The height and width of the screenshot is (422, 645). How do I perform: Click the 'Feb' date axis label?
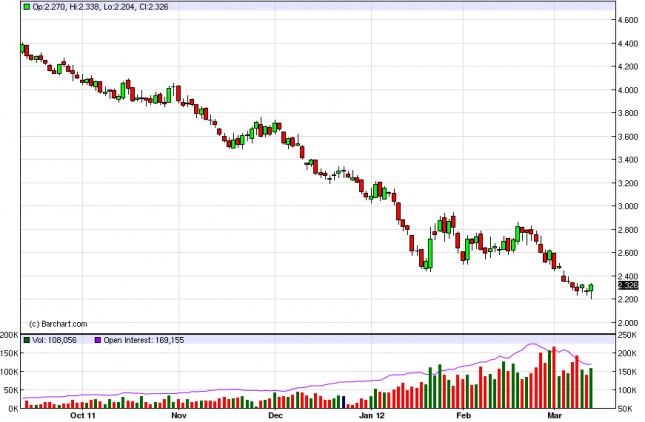pos(464,415)
